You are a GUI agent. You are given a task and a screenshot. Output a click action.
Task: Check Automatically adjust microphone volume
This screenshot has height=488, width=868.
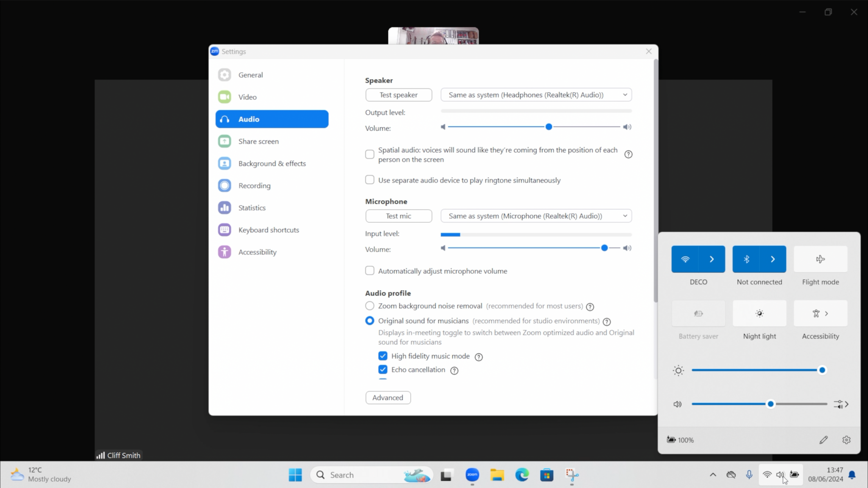[370, 271]
